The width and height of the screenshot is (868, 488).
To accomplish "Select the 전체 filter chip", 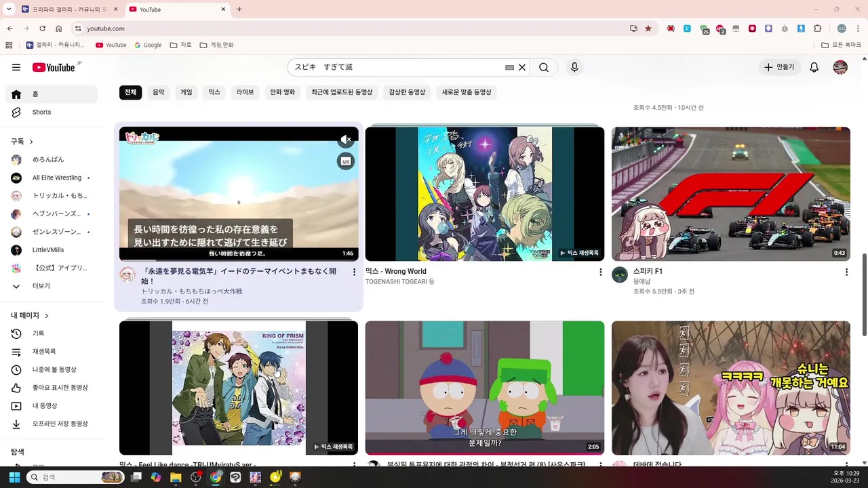I will [131, 92].
